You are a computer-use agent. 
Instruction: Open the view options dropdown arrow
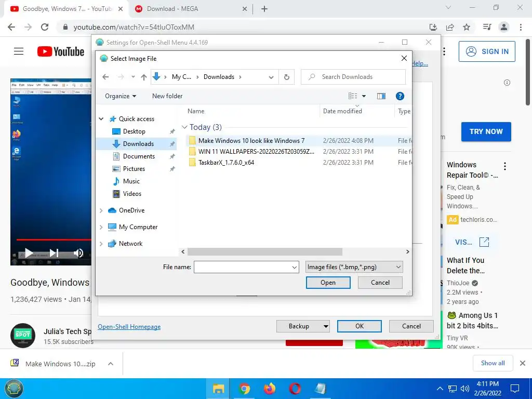364,96
